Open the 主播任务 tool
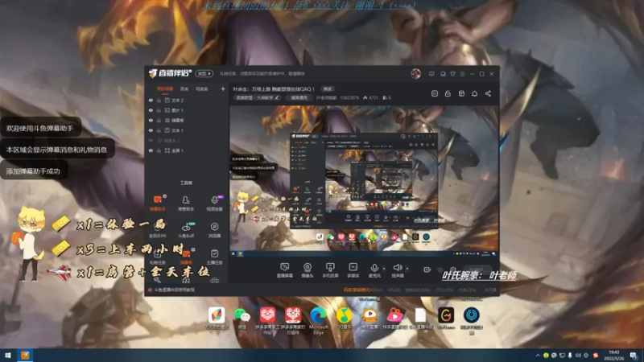644x362 pixels. 214,257
